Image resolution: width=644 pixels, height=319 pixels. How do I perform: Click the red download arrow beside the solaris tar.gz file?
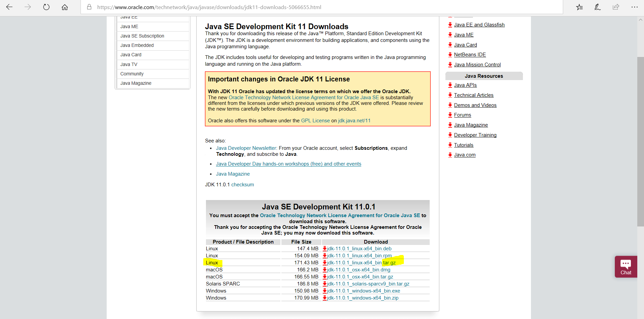coord(325,284)
